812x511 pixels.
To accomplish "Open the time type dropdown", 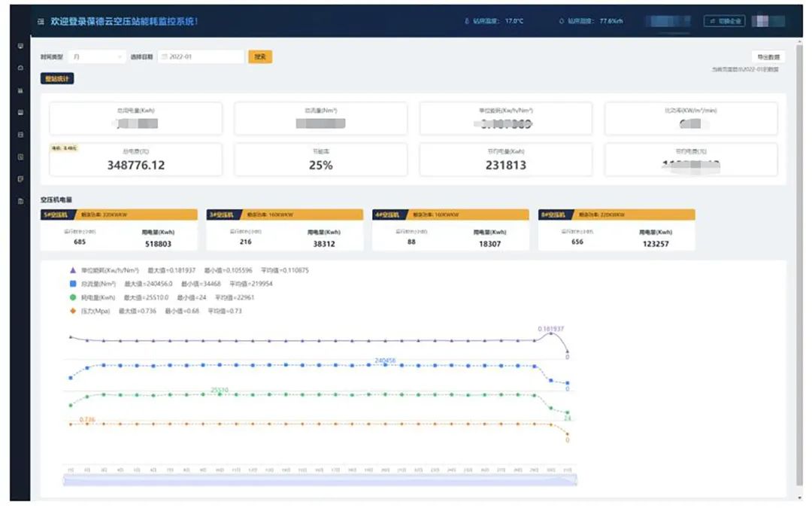I will tap(98, 56).
